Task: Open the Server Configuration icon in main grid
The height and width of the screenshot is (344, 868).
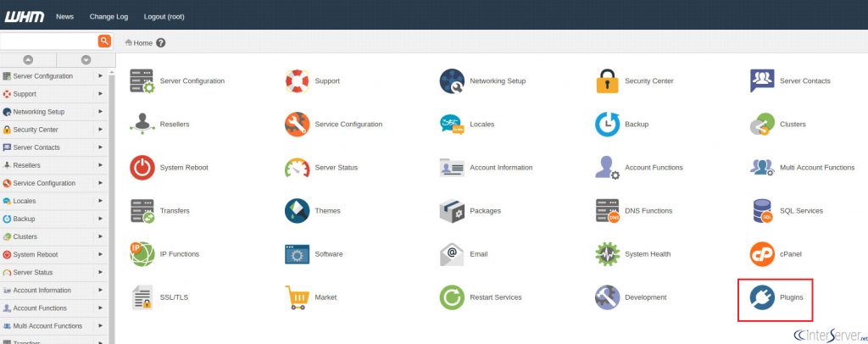Action: (142, 80)
